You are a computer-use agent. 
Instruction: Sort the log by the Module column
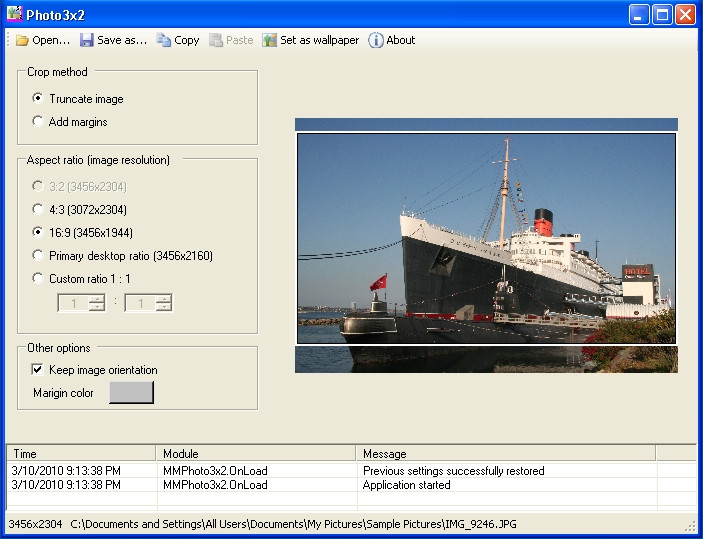256,453
